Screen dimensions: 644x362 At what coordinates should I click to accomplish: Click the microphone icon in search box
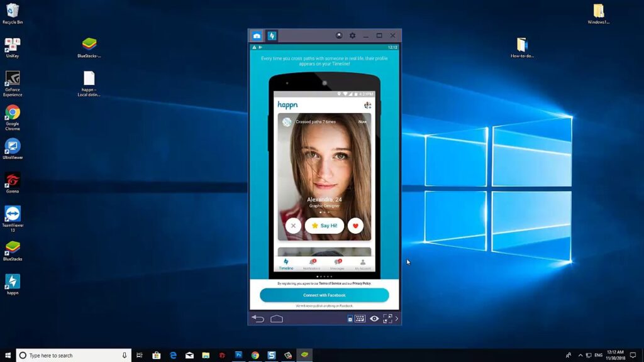coord(125,356)
